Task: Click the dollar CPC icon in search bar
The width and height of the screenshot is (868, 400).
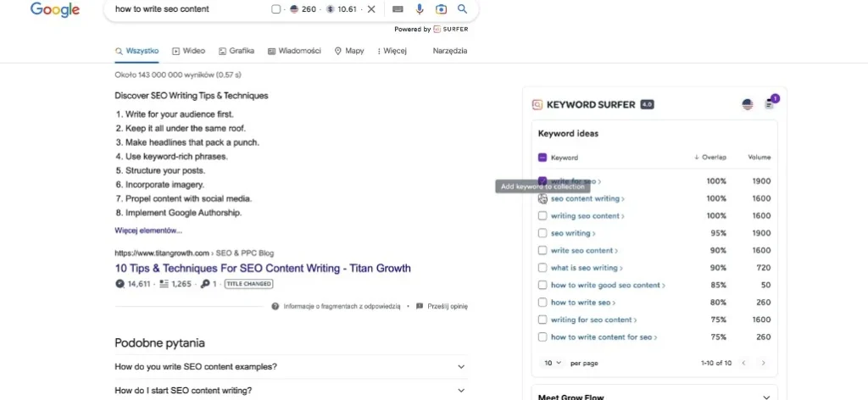Action: point(330,9)
